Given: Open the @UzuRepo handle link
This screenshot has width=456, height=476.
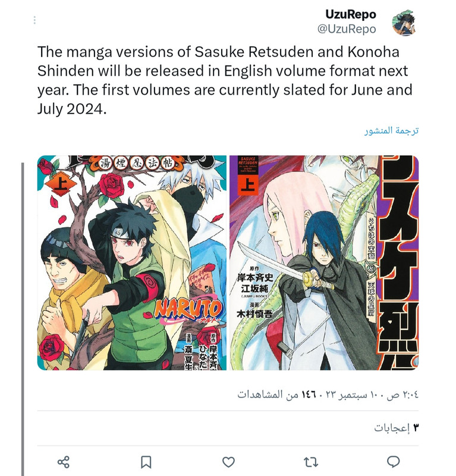Looking at the screenshot, I should click(347, 29).
